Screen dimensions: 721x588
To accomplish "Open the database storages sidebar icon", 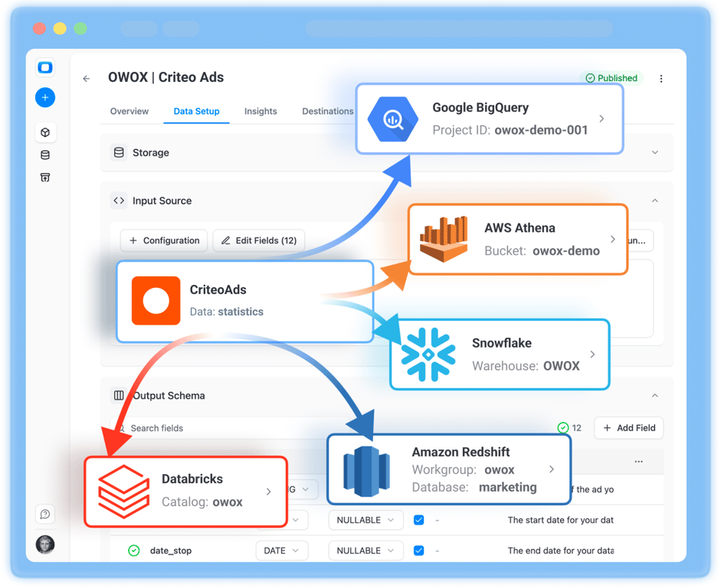I will 45,155.
